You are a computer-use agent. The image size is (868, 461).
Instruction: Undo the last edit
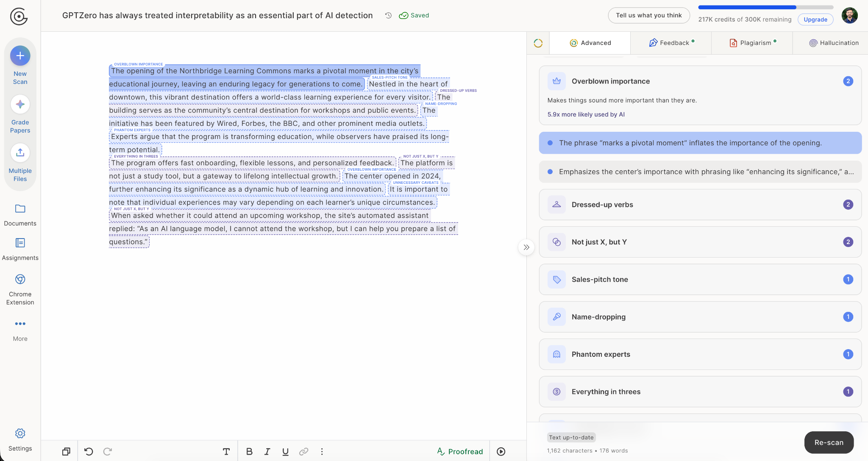[89, 452]
